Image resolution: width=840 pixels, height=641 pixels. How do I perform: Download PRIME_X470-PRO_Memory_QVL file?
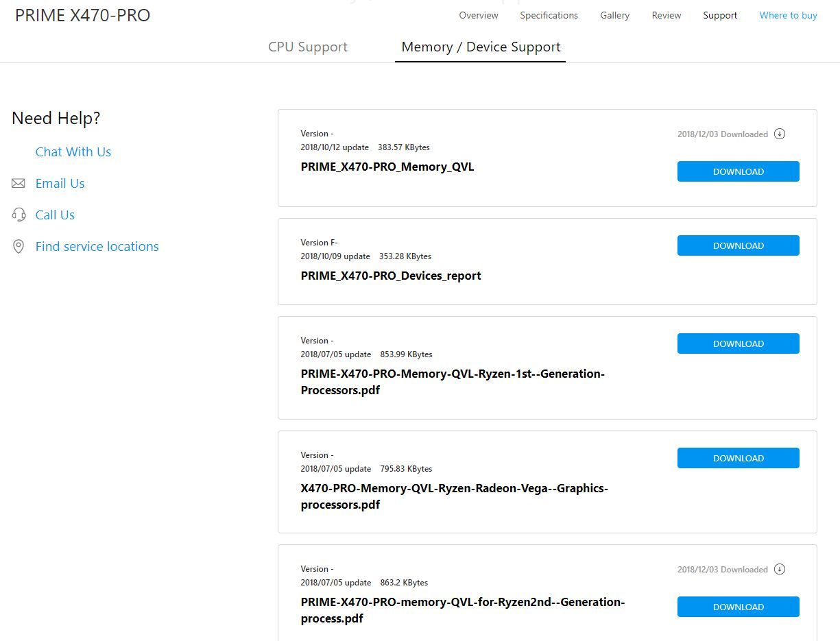738,171
